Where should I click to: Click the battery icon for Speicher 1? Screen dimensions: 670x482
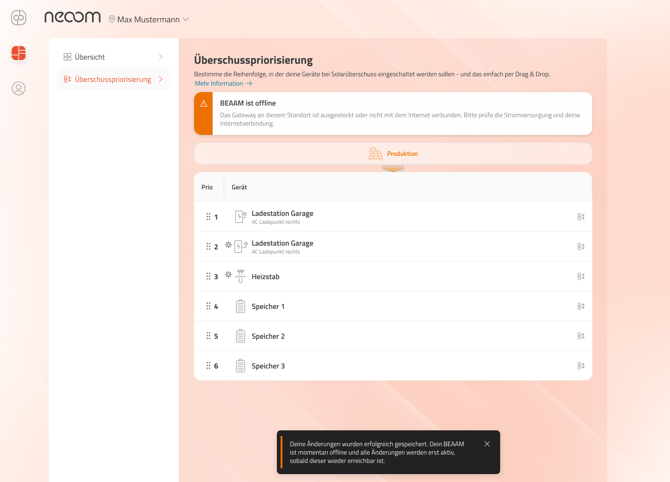(241, 307)
